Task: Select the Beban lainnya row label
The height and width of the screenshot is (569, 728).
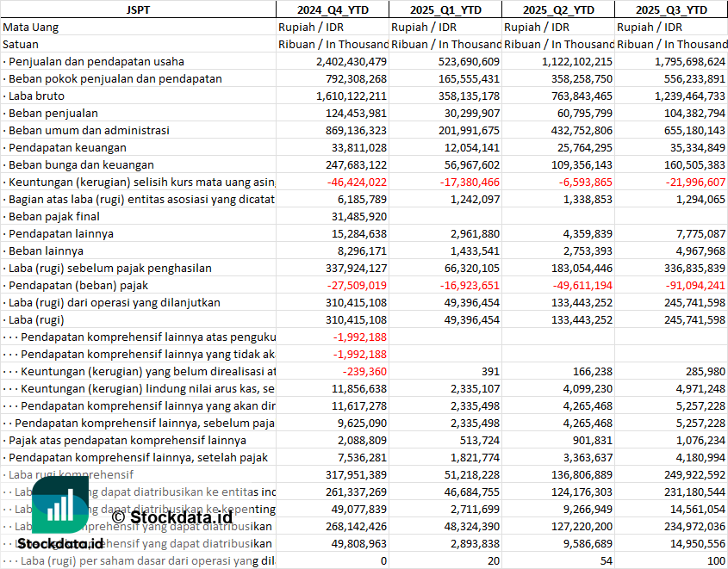Action: (x=46, y=250)
